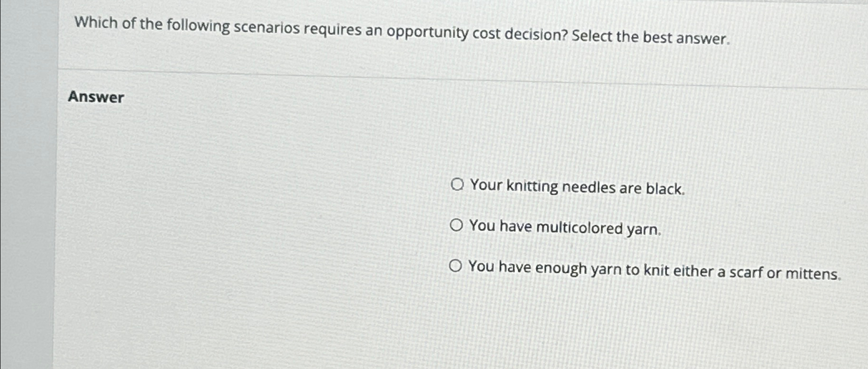
Task: Mark the second answer option as selected
Action: point(457,225)
